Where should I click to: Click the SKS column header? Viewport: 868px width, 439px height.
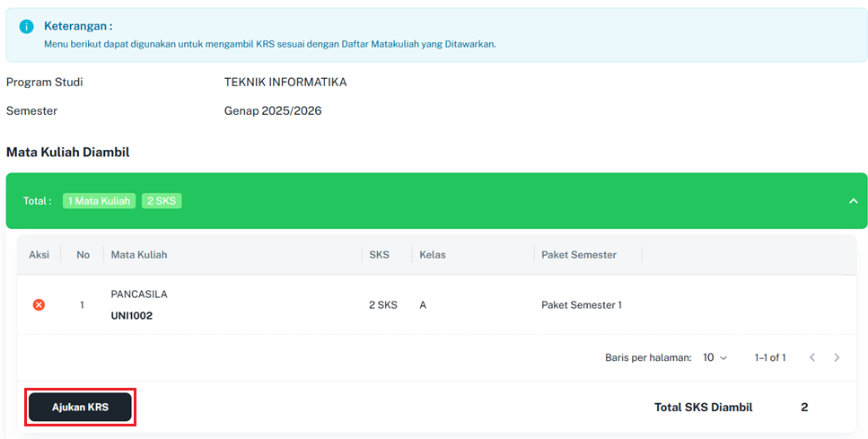(379, 255)
